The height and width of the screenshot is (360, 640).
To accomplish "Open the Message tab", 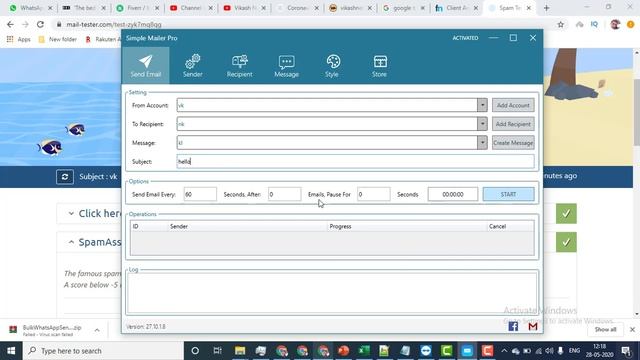I will [286, 65].
